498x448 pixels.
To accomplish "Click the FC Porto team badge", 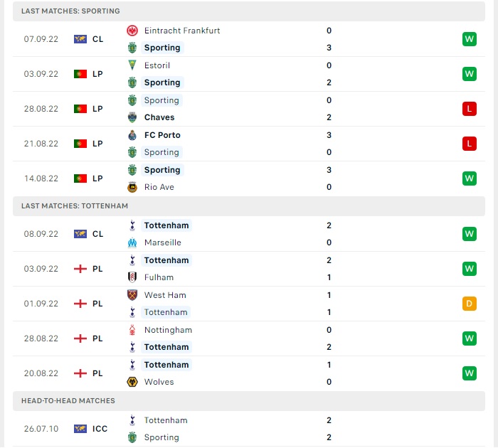I will [x=132, y=135].
